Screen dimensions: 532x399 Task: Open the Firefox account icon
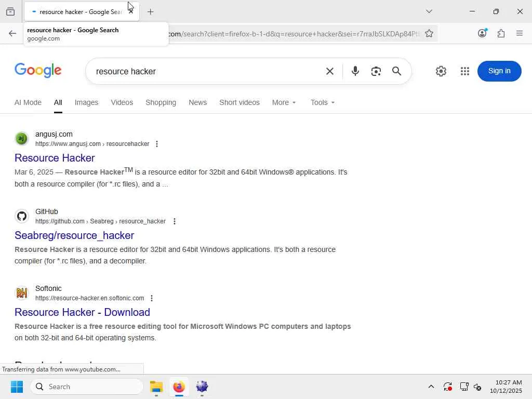click(x=482, y=33)
